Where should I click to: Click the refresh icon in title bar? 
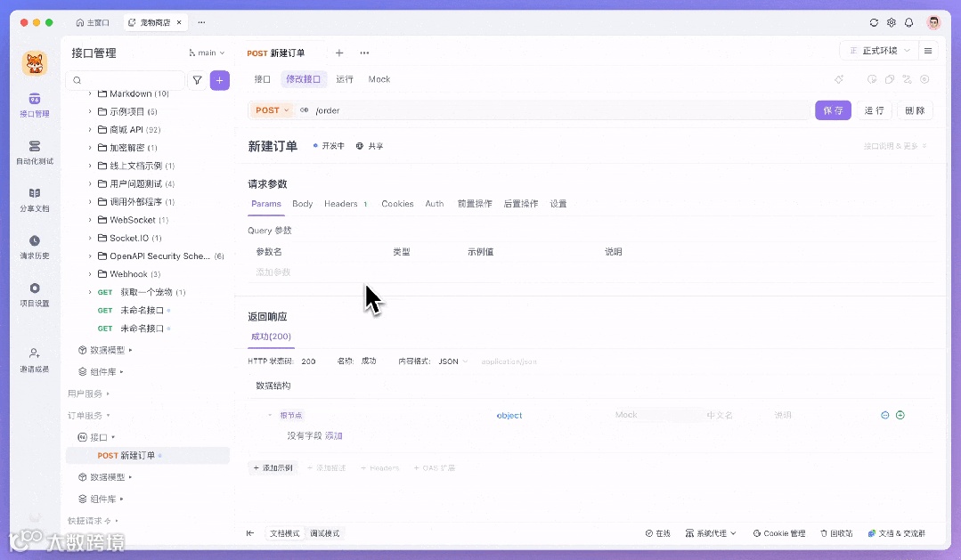click(874, 22)
